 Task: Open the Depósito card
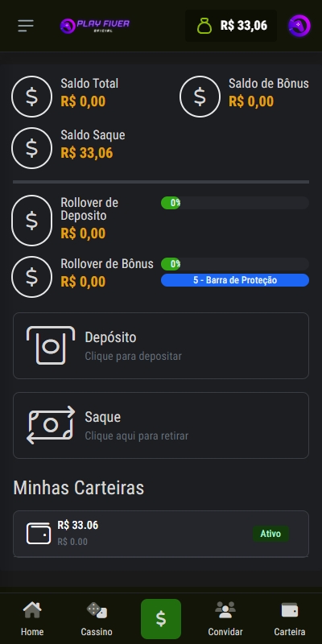tap(161, 346)
